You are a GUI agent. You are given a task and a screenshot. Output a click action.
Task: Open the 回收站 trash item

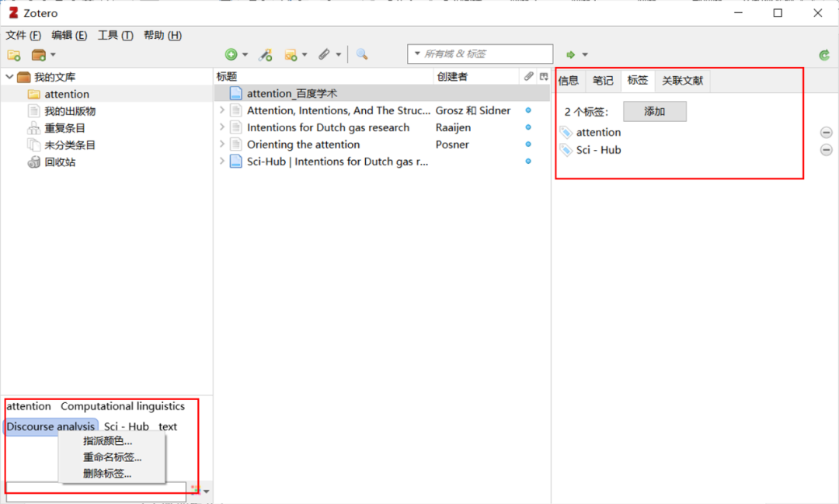coord(60,162)
